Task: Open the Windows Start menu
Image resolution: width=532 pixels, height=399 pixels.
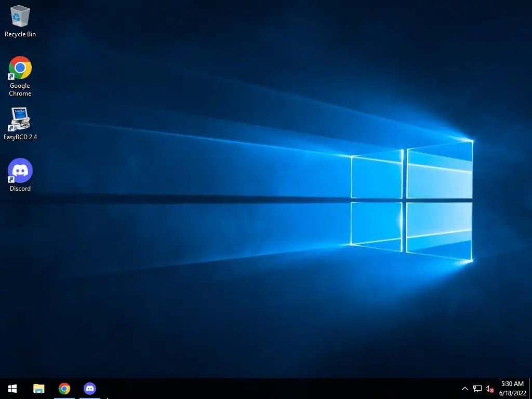Action: tap(12, 389)
